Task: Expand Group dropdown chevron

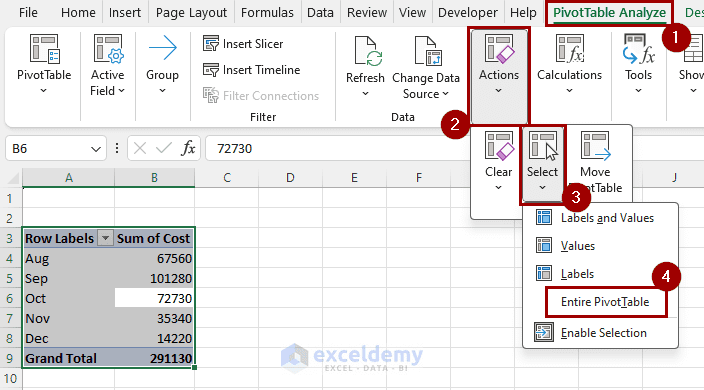Action: click(x=163, y=91)
